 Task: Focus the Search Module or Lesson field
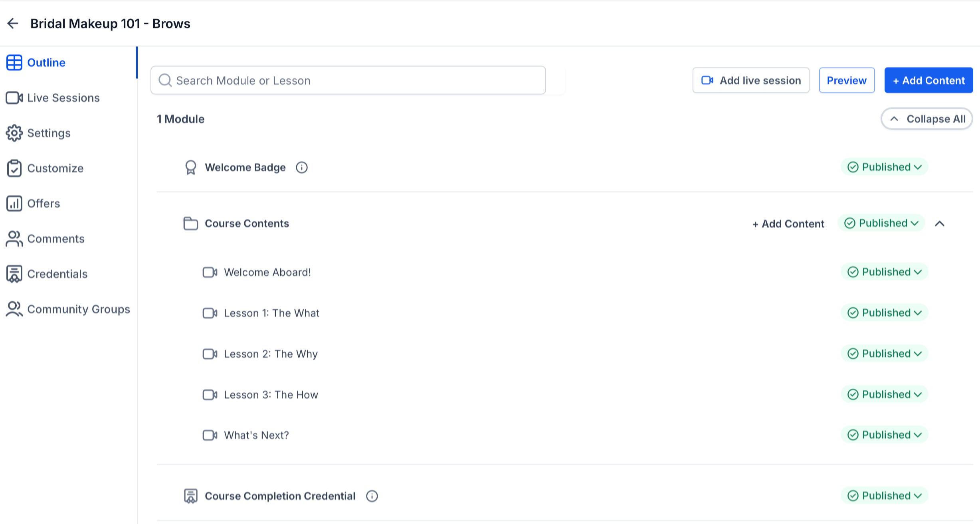pyautogui.click(x=348, y=80)
